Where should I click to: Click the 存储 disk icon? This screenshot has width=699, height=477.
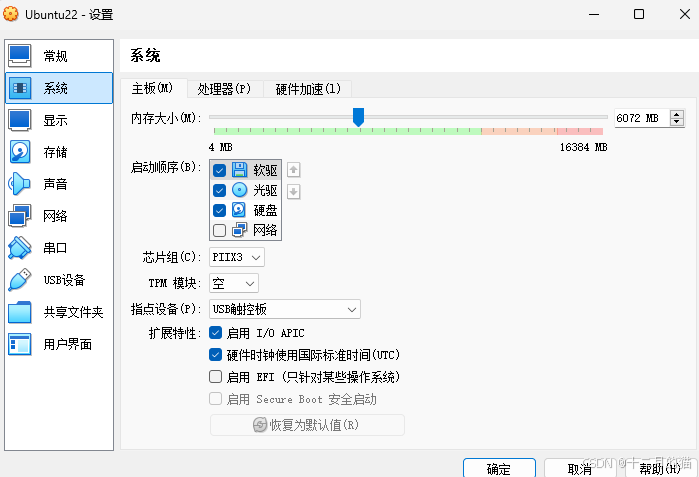click(x=20, y=152)
